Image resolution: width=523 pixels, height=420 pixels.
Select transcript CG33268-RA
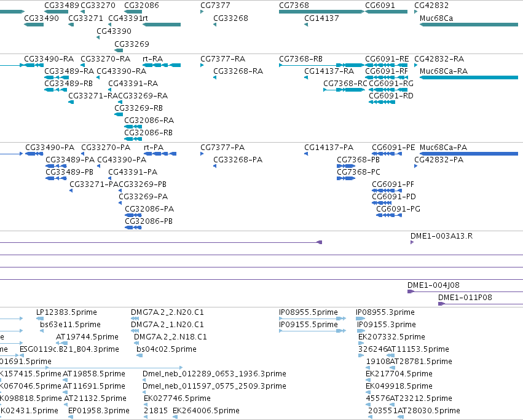pyautogui.click(x=238, y=71)
